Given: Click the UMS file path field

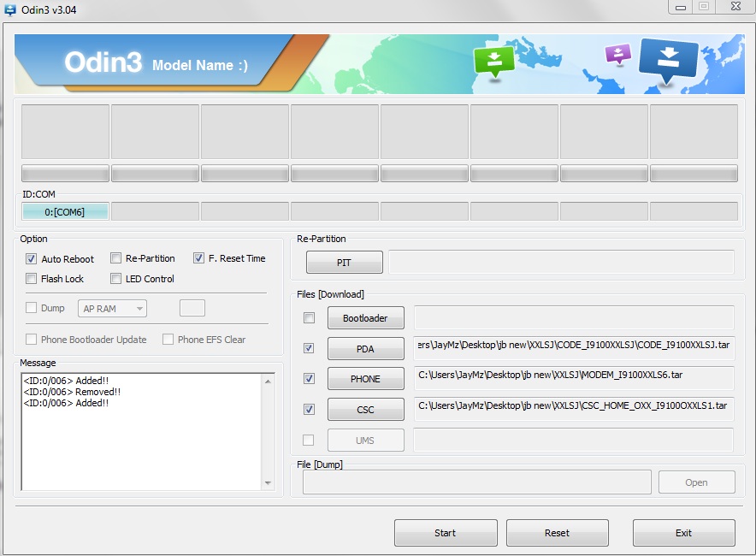Looking at the screenshot, I should [x=574, y=440].
